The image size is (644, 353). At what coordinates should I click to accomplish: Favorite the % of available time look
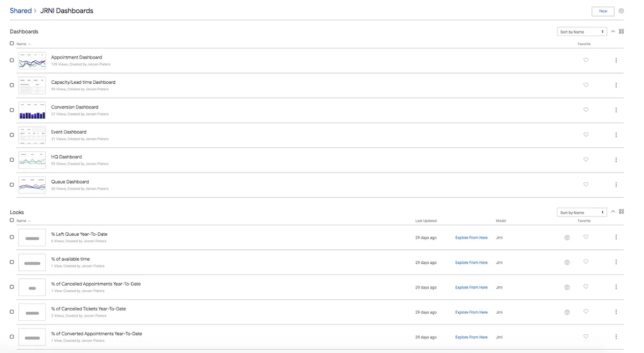click(586, 262)
